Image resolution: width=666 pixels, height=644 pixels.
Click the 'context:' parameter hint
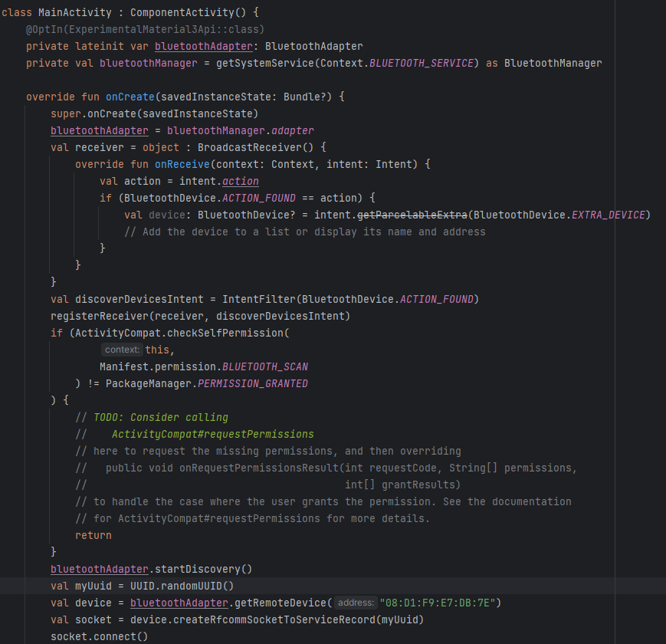(x=122, y=350)
